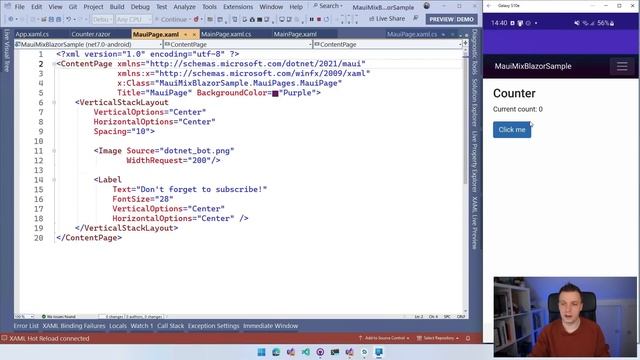Click the PREVIEW DEMO button
The image size is (640, 360).
(x=451, y=19)
